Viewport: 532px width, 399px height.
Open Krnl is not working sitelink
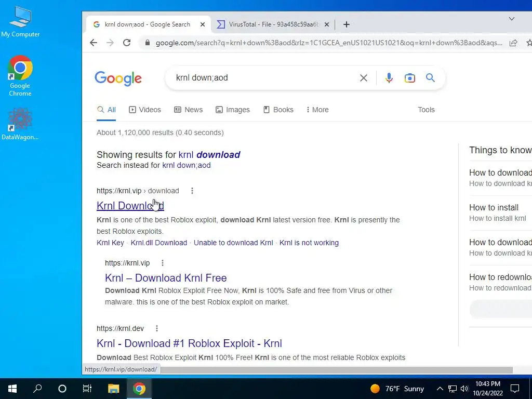(x=309, y=243)
